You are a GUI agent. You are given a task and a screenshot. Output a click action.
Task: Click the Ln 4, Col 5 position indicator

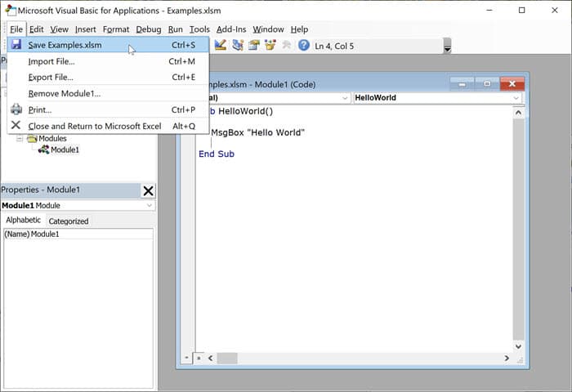tap(334, 46)
